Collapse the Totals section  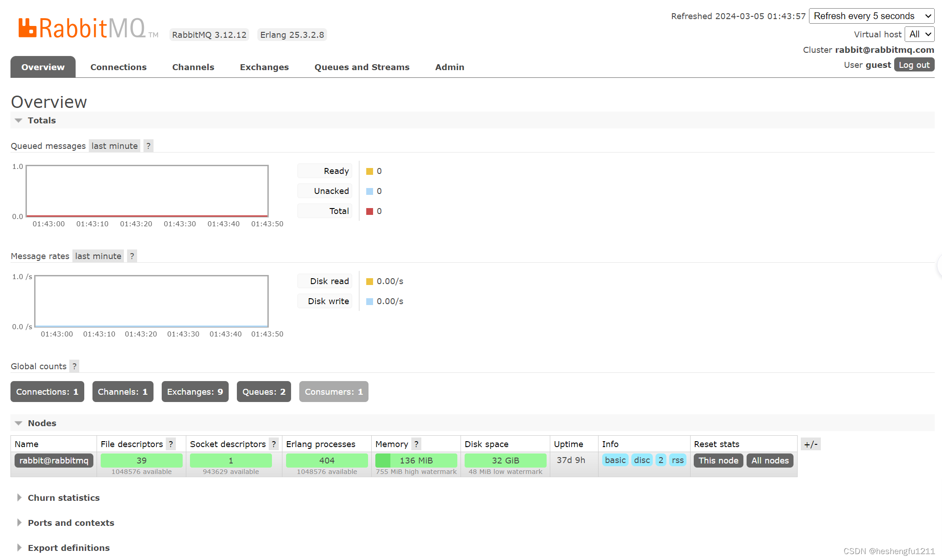coord(18,121)
